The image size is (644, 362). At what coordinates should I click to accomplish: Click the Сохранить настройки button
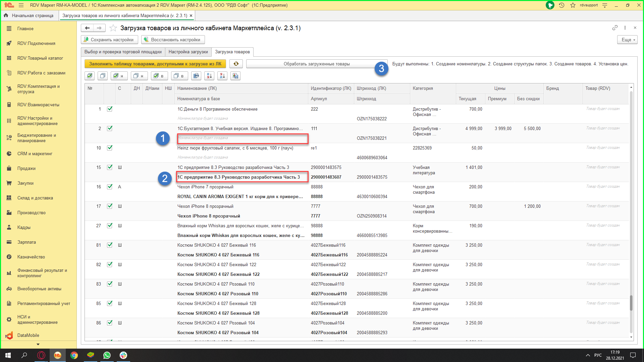pyautogui.click(x=109, y=40)
